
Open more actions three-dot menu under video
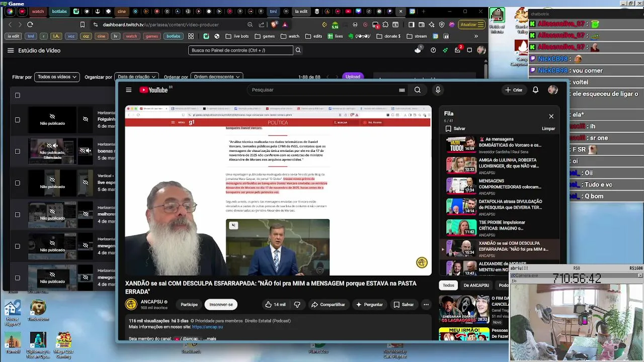pos(426,305)
